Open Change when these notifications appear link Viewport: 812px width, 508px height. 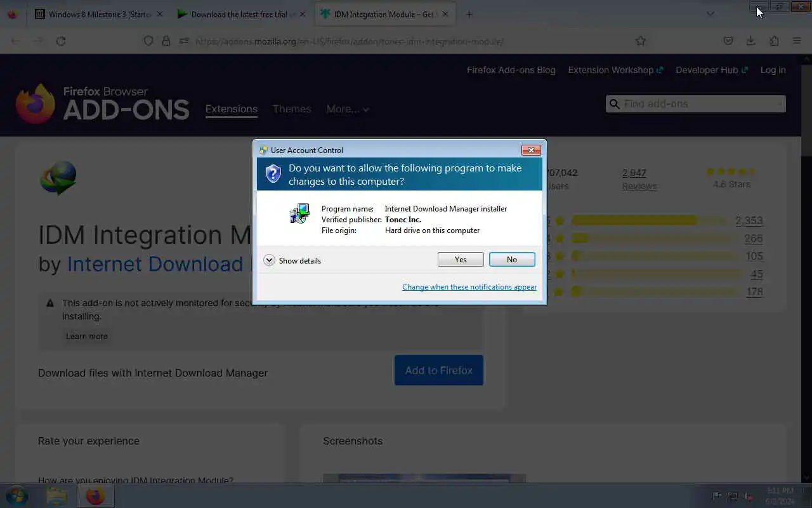pos(469,287)
